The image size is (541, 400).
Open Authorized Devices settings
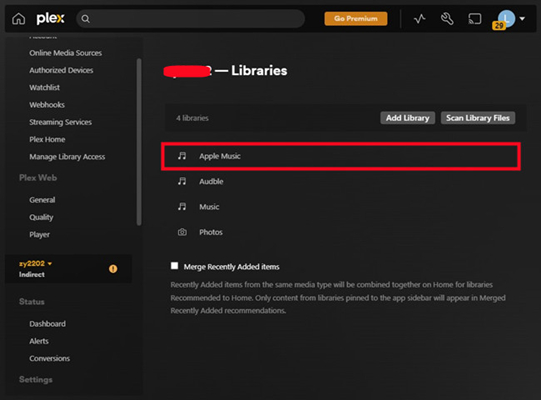[61, 70]
